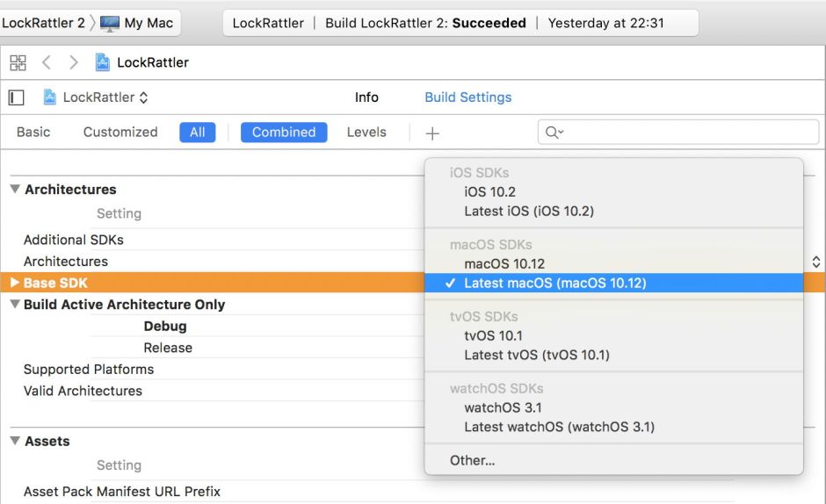Select the Combined view mode
Viewport: 826px width, 504px height.
coord(284,133)
